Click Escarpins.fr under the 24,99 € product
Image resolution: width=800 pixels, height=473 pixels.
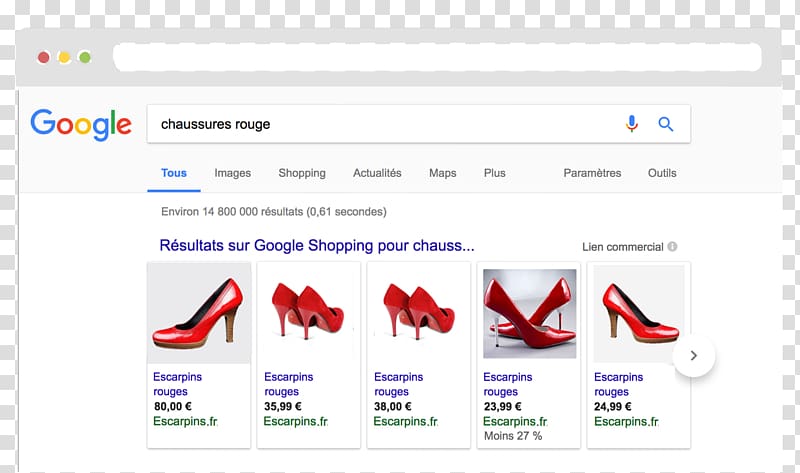click(626, 421)
